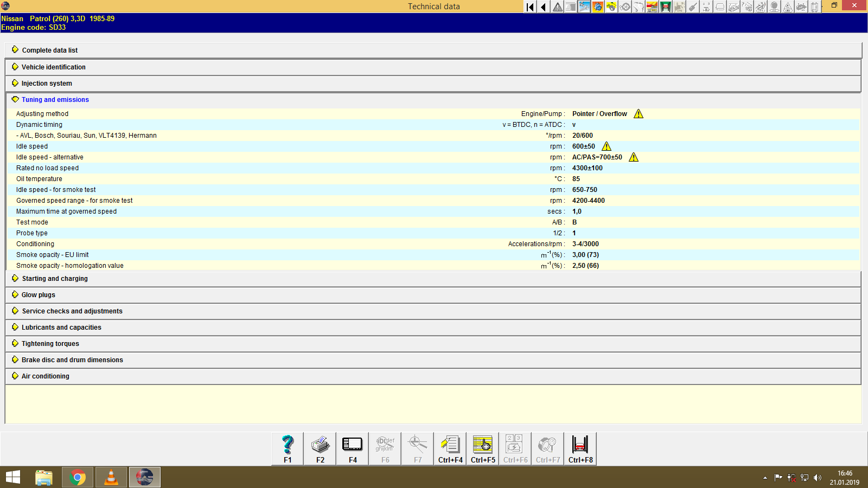Click warning icon beside Idle speed 600±50

pyautogui.click(x=606, y=146)
